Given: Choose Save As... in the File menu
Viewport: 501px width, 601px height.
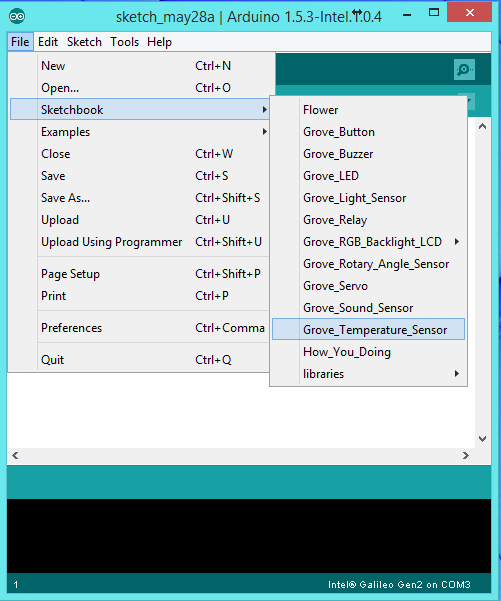Looking at the screenshot, I should point(140,198).
